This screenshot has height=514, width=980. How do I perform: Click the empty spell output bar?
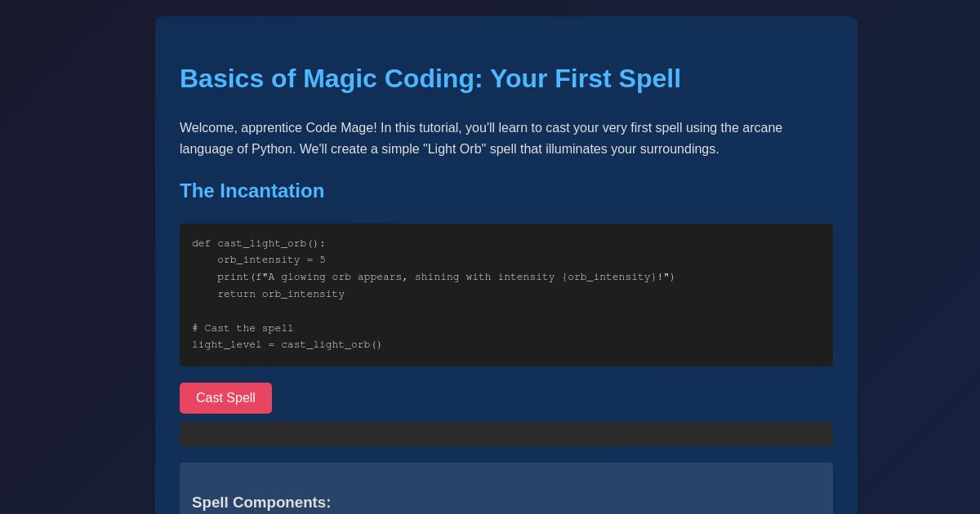(x=506, y=434)
